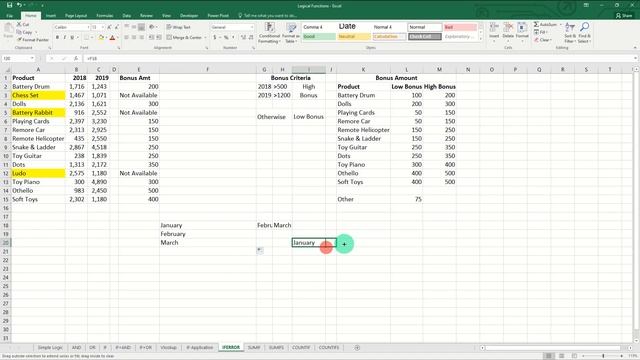Click the insert function fx icon
The height and width of the screenshot is (360, 640).
coord(76,58)
